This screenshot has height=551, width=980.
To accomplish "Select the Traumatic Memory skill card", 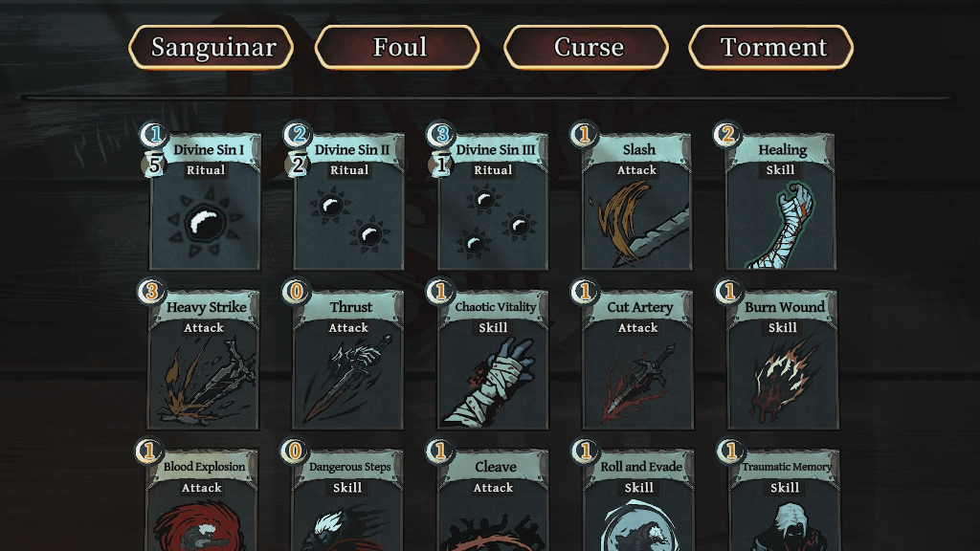I will tap(785, 499).
